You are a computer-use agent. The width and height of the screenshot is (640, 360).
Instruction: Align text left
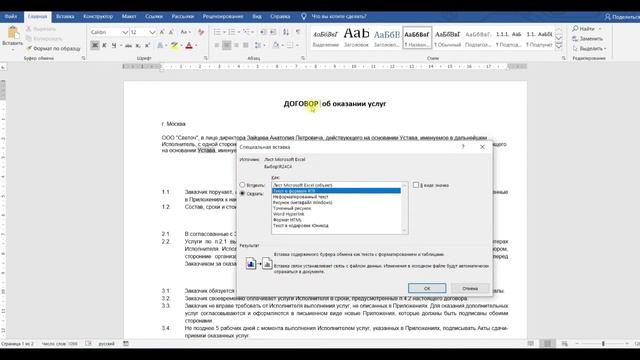pyautogui.click(x=217, y=45)
